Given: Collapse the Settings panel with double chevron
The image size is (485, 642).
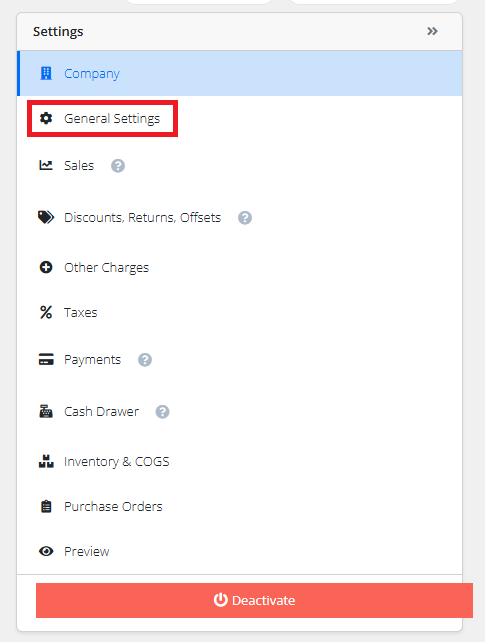Looking at the screenshot, I should [432, 31].
